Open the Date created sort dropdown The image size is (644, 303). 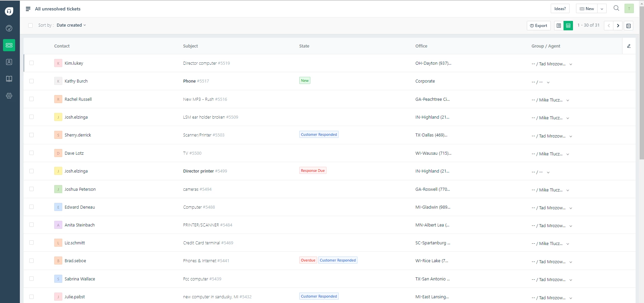coord(71,25)
